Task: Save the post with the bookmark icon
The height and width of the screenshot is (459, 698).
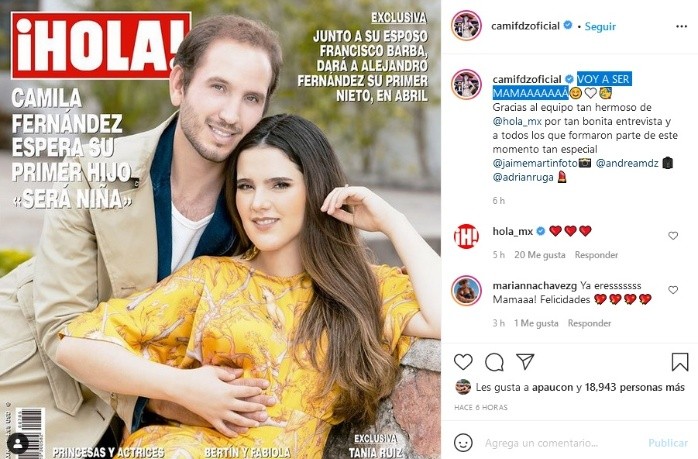Action: click(x=680, y=362)
